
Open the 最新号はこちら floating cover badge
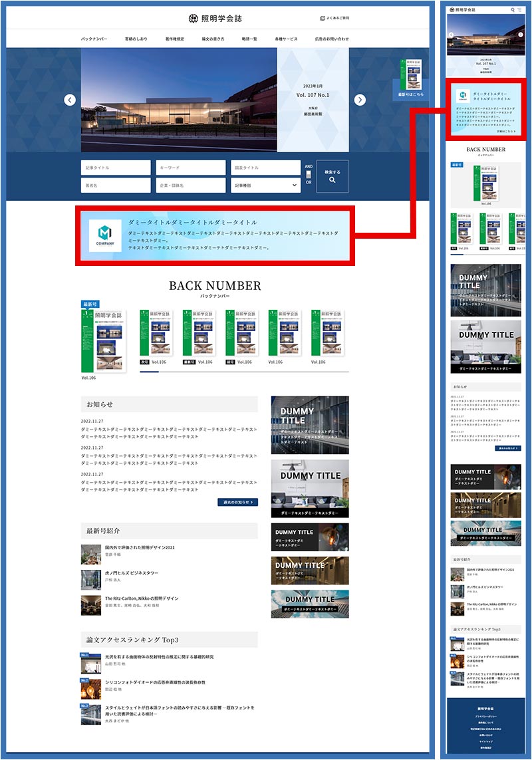[x=410, y=79]
